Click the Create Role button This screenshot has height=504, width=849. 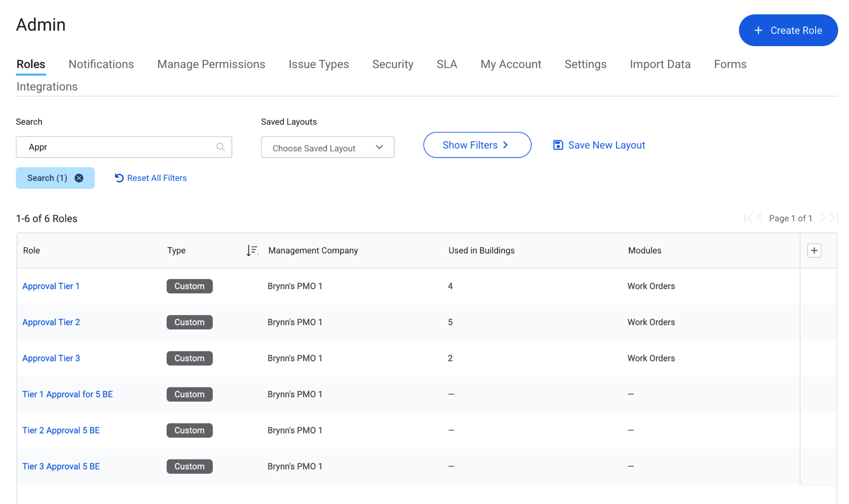pos(789,30)
